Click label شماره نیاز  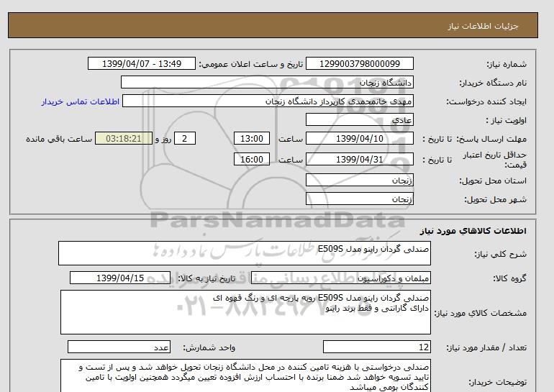[x=507, y=64]
